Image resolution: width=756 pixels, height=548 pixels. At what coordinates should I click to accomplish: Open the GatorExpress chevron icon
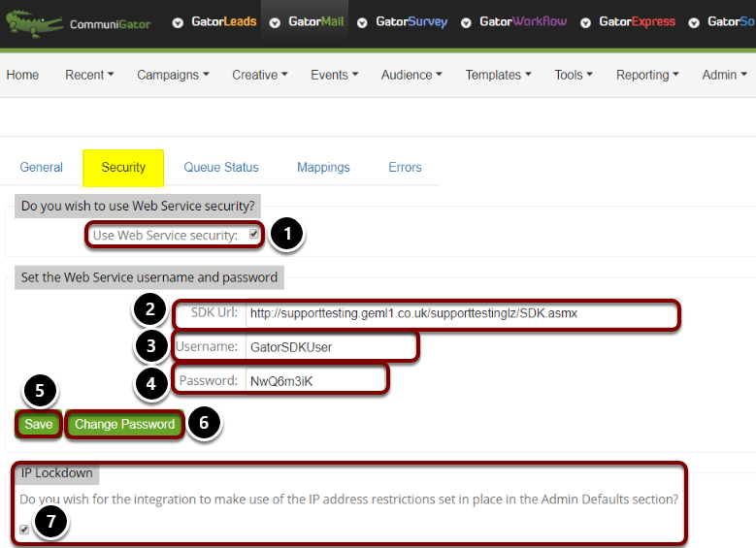point(585,22)
